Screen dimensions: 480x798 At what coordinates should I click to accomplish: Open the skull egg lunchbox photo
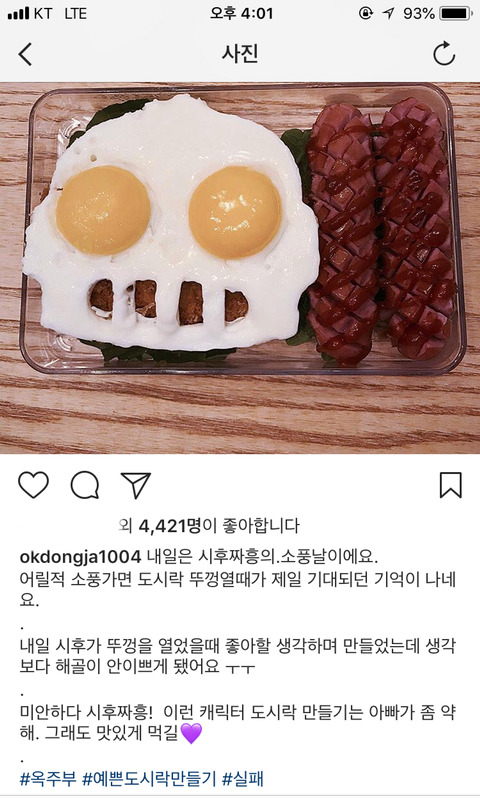tap(240, 267)
